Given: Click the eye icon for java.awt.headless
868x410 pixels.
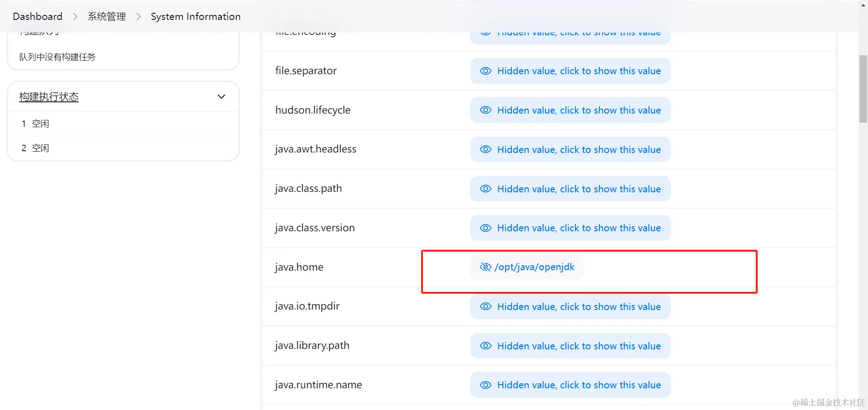Looking at the screenshot, I should click(x=485, y=149).
